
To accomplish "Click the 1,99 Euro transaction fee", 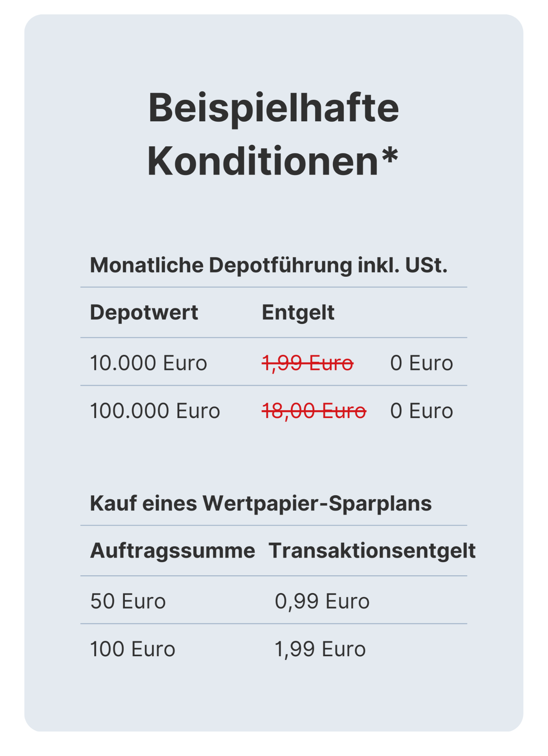I will 320,649.
